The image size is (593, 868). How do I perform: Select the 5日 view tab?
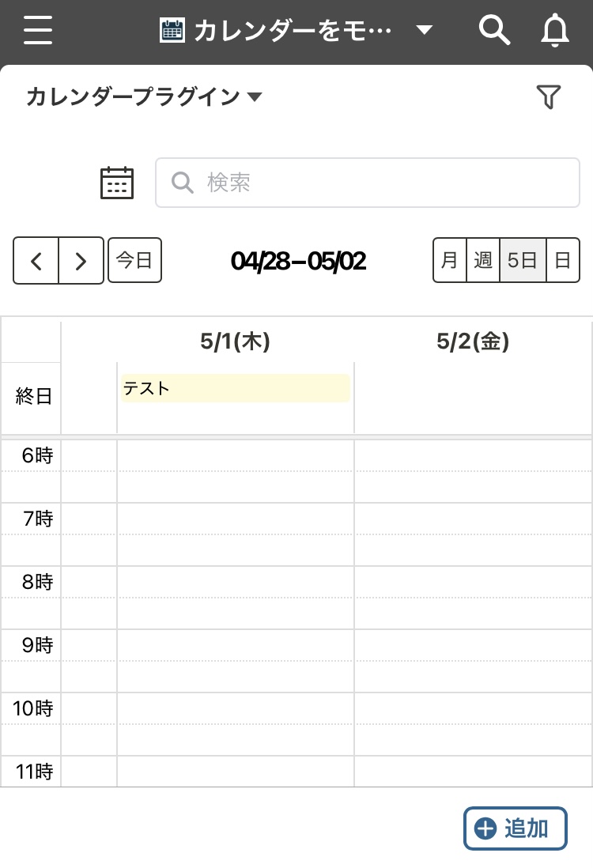(x=523, y=260)
